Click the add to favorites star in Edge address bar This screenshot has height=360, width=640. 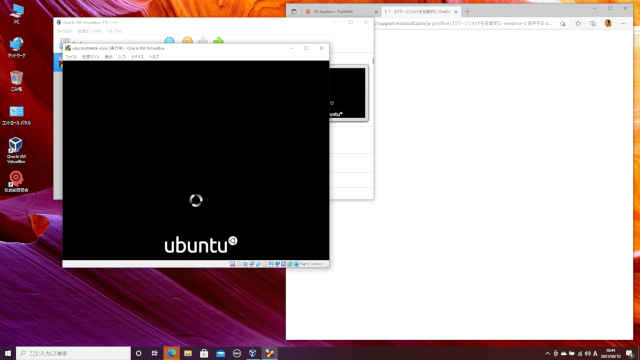click(563, 24)
